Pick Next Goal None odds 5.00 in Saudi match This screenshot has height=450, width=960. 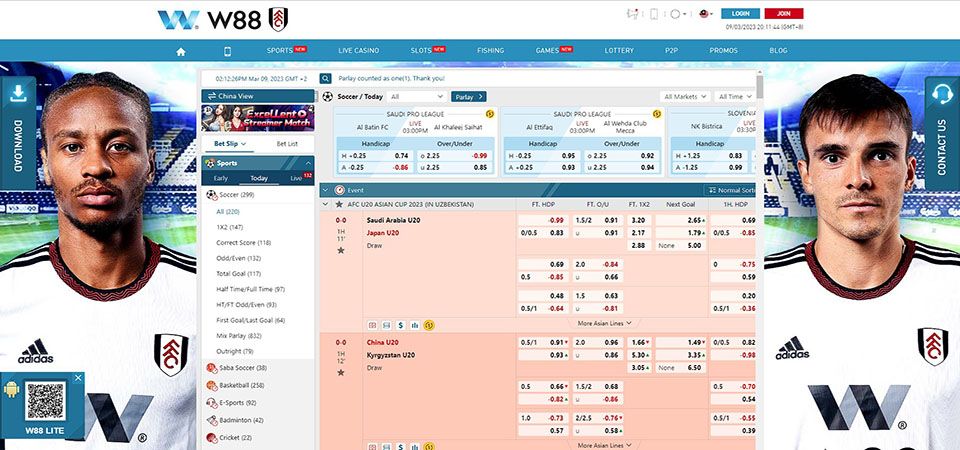click(681, 246)
